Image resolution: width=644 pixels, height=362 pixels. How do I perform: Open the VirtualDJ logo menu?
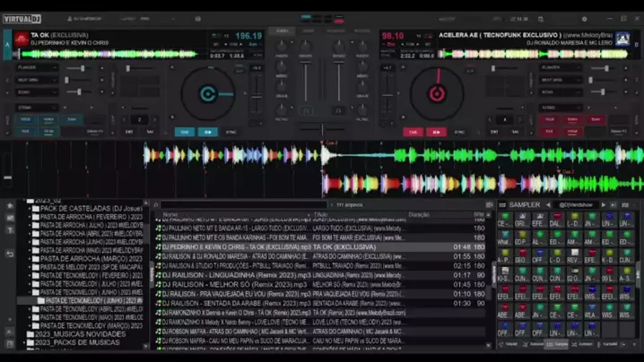[22, 19]
